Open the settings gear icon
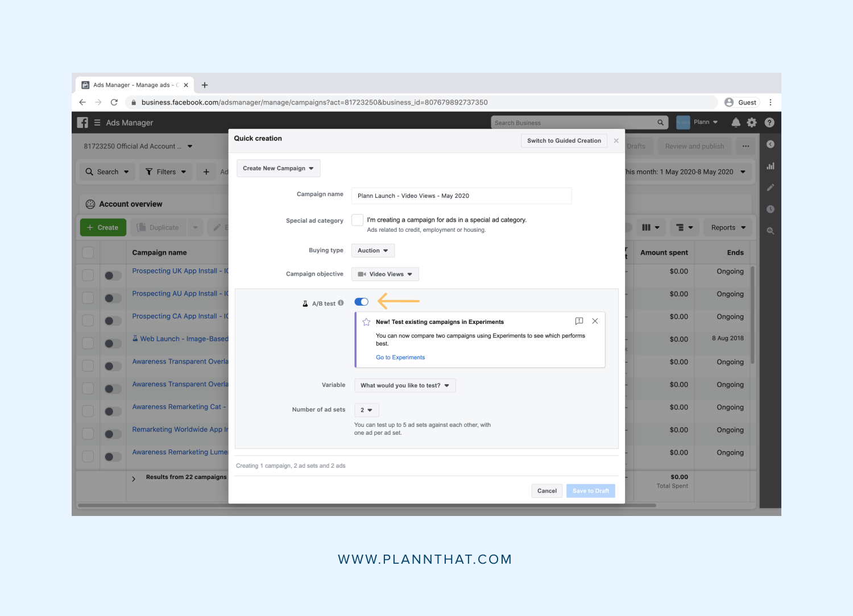Screen dimensions: 853x616 pyautogui.click(x=752, y=122)
